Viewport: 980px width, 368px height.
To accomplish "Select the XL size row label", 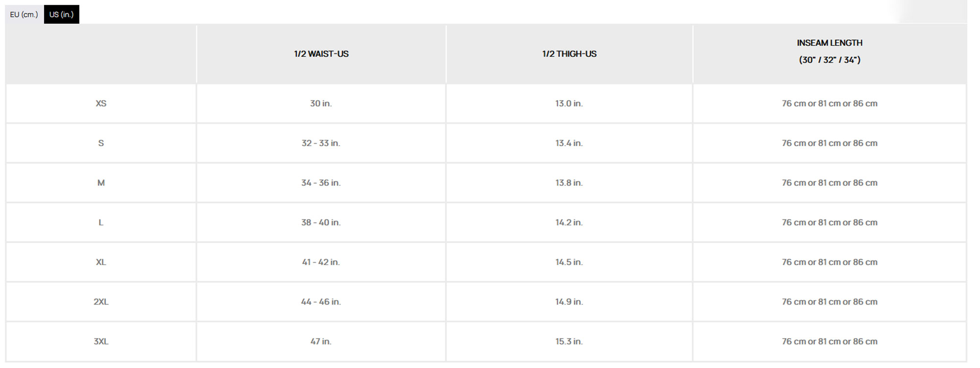I will [101, 262].
